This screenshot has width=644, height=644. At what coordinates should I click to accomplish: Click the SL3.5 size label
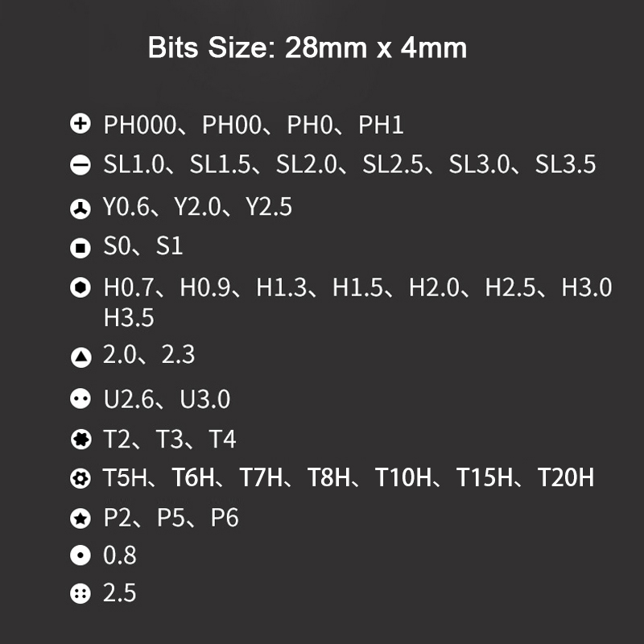click(565, 165)
